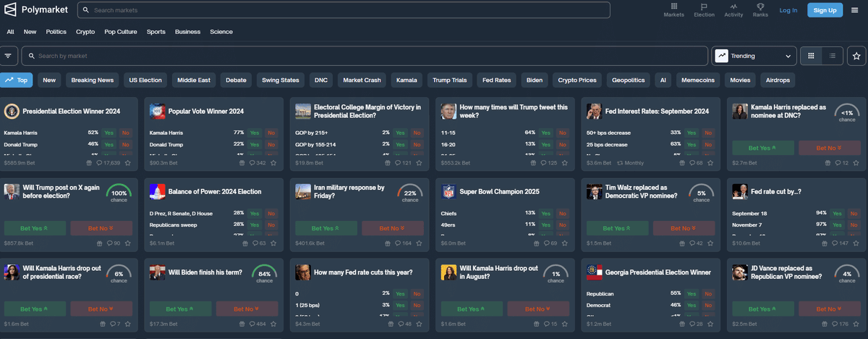Image resolution: width=868 pixels, height=339 pixels.
Task: Open the Balance of Power: 2024 Election title
Action: (215, 191)
